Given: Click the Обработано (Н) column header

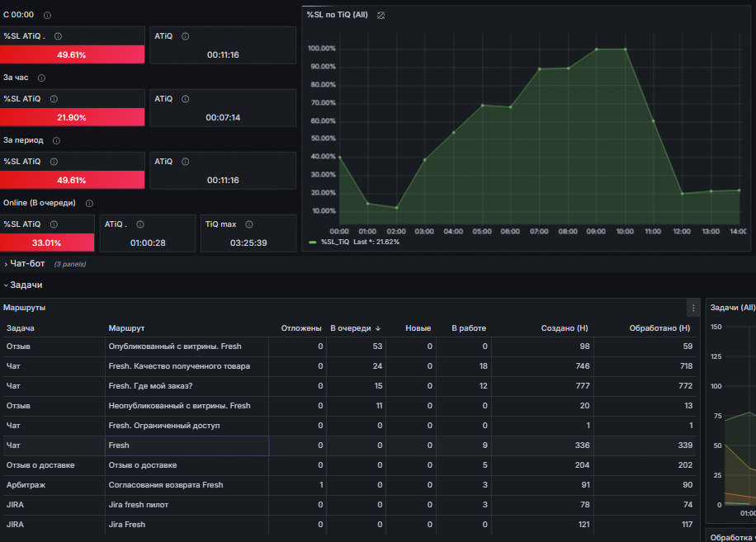Looking at the screenshot, I should pyautogui.click(x=659, y=328).
